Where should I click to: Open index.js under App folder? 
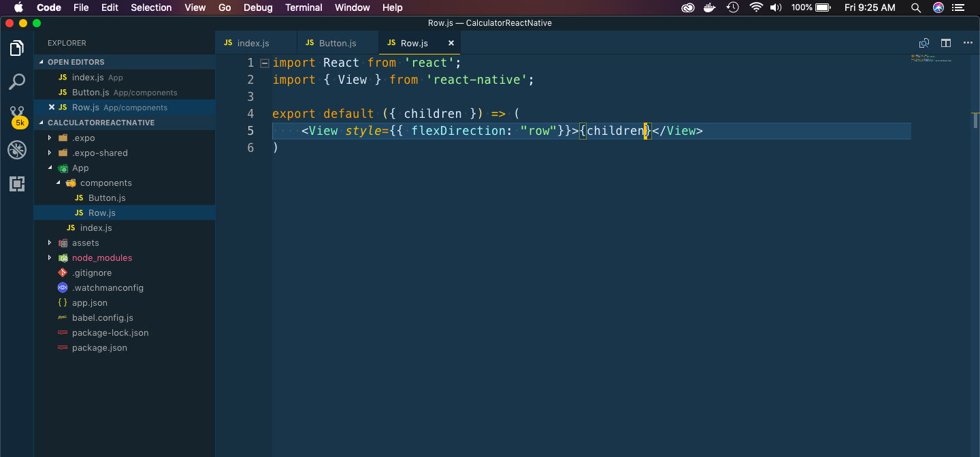125,228
